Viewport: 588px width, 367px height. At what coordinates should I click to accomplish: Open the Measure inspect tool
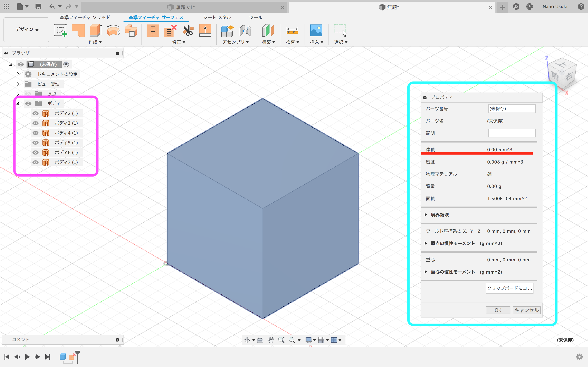[292, 31]
